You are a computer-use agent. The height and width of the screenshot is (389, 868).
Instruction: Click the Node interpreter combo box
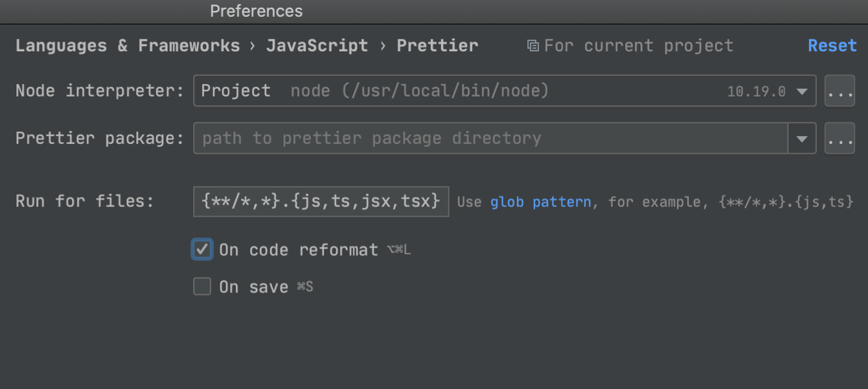[x=453, y=91]
